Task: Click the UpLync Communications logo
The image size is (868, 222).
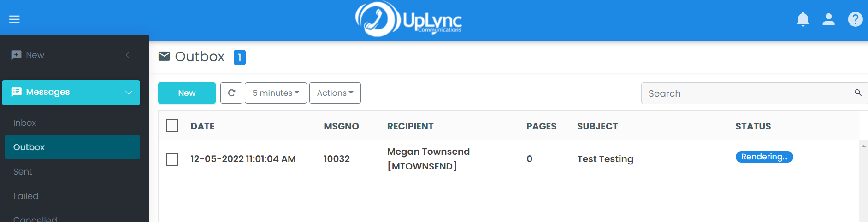Action: coord(408,19)
